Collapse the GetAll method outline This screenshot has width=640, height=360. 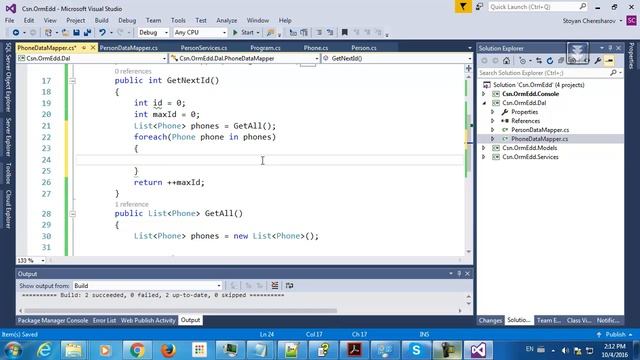point(72,213)
